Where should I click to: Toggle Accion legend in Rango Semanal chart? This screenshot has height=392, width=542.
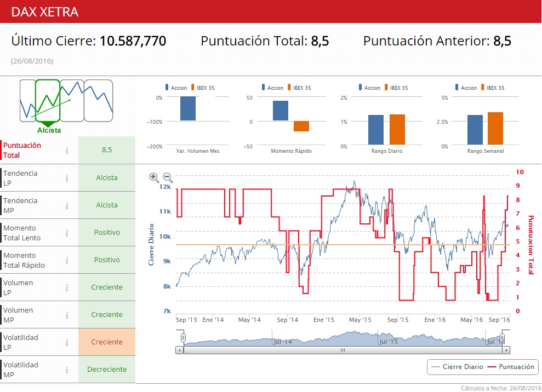coord(466,88)
